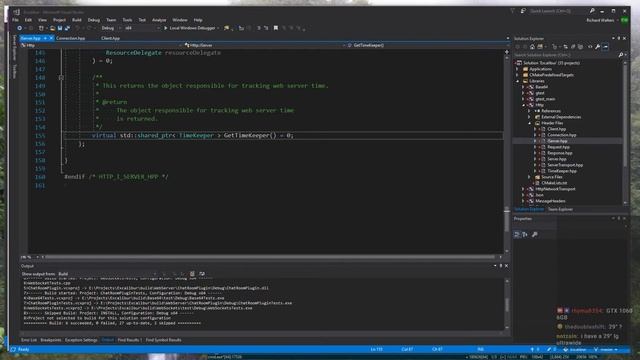640x360 pixels.
Task: Select Request.hpp in Solution Explorer
Action: [x=558, y=147]
